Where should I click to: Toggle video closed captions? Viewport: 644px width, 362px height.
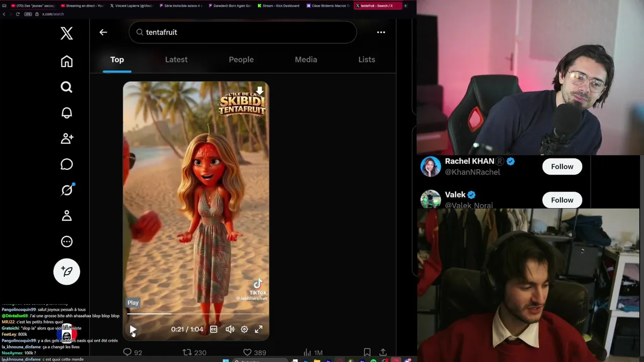coord(214,329)
